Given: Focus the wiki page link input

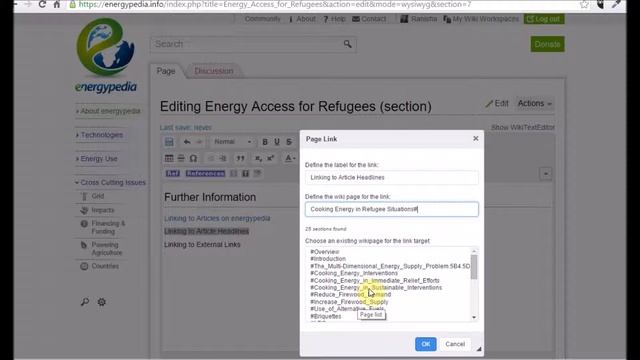Looking at the screenshot, I should click(x=391, y=209).
